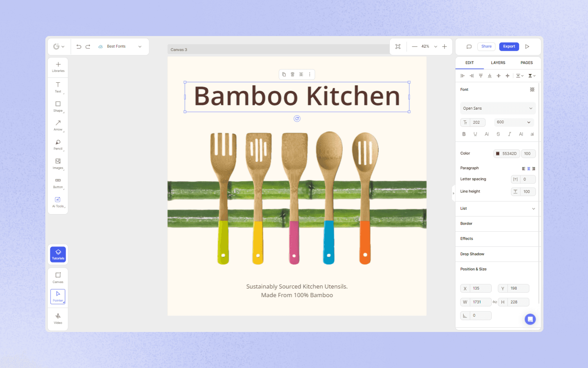588x368 pixels.
Task: Toggle italic formatting
Action: (509, 134)
